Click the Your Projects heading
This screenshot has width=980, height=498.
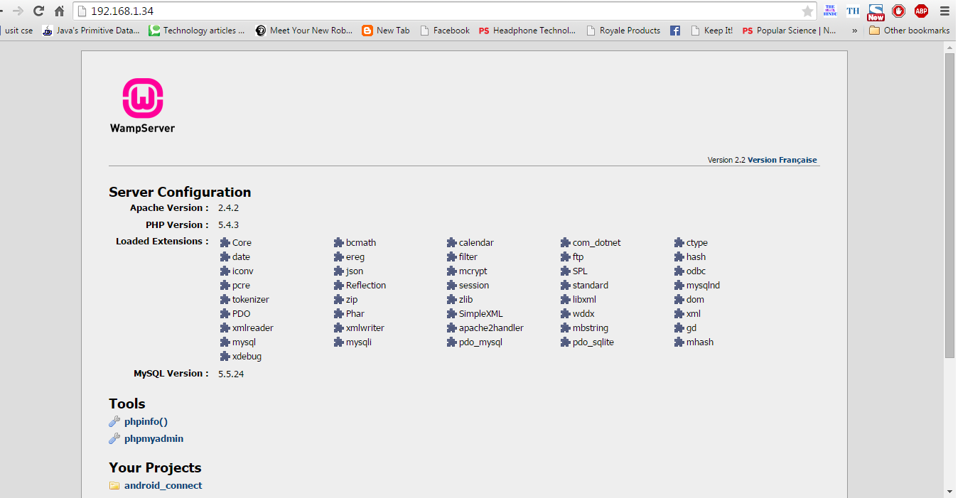coord(155,467)
